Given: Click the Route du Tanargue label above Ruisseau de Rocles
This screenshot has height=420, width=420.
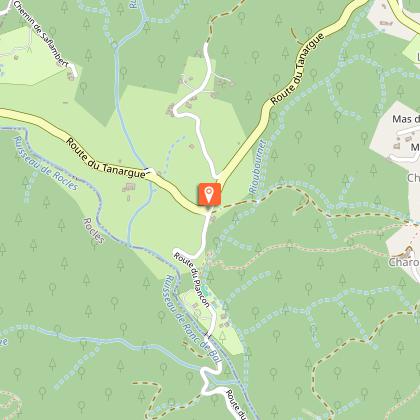Looking at the screenshot, I should [106, 159].
